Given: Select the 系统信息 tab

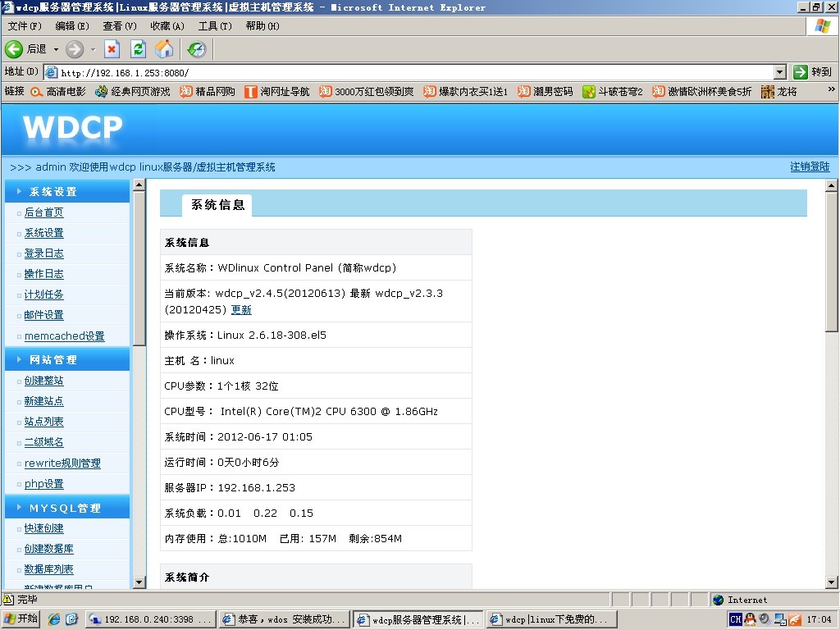Looking at the screenshot, I should coord(217,205).
